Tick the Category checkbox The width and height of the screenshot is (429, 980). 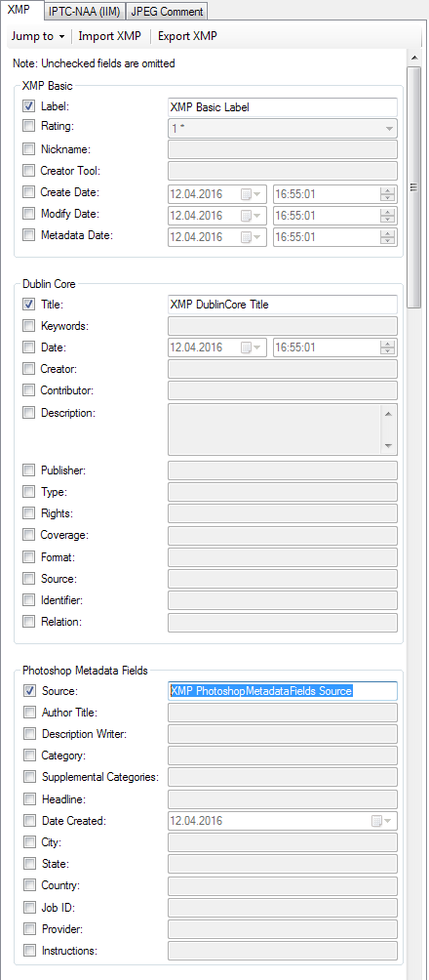click(29, 755)
